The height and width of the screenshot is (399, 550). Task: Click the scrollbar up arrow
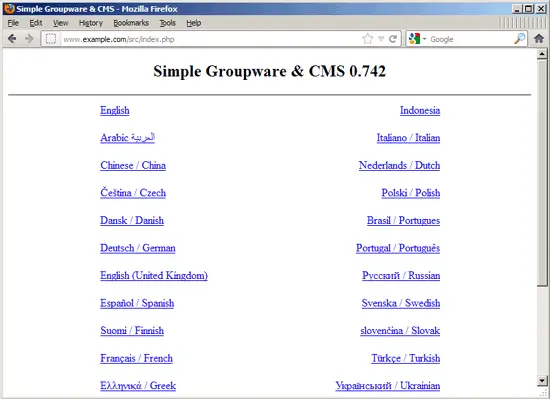[x=542, y=54]
